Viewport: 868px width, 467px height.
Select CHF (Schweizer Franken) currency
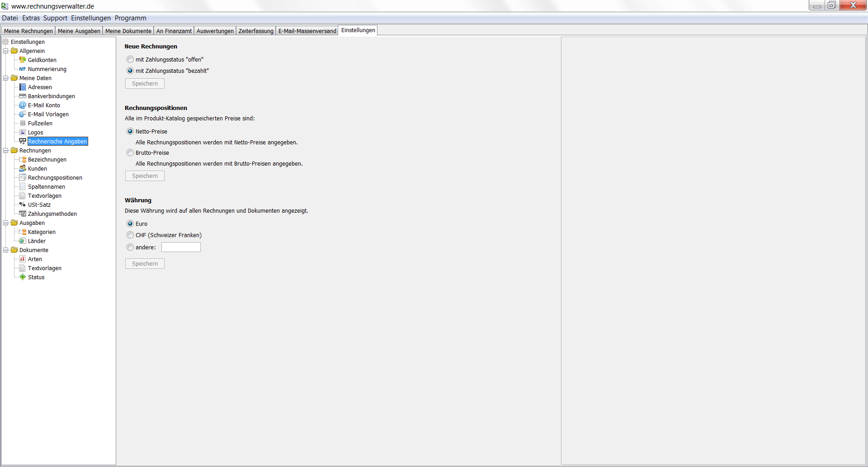[x=130, y=235]
